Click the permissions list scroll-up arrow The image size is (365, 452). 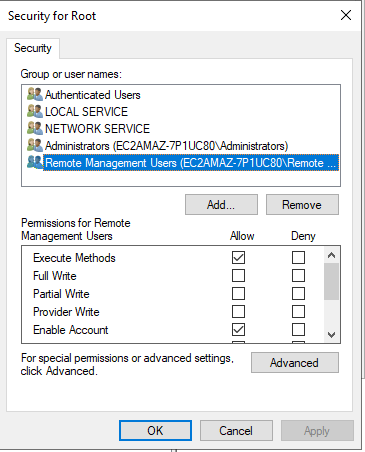coord(331,255)
